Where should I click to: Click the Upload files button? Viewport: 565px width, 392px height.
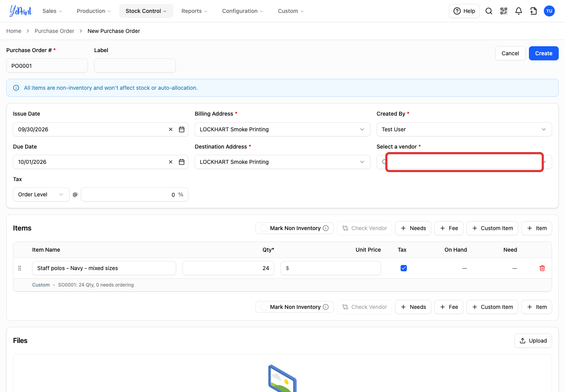pos(533,341)
